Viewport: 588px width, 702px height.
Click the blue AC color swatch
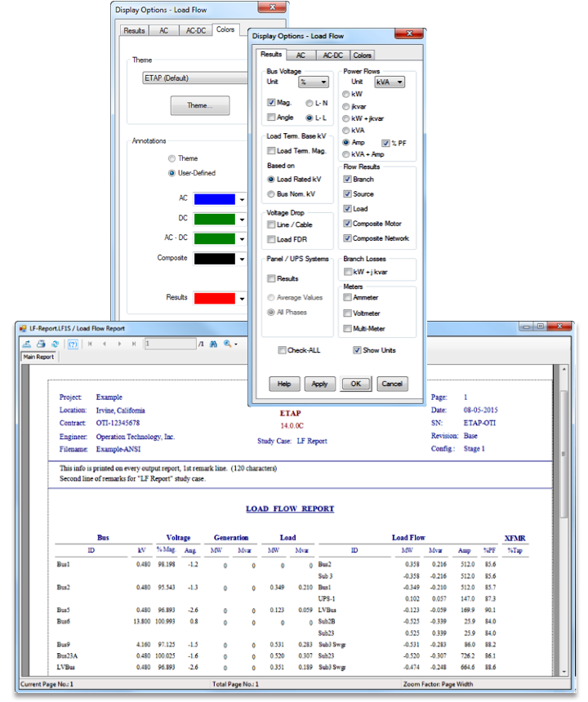(214, 198)
